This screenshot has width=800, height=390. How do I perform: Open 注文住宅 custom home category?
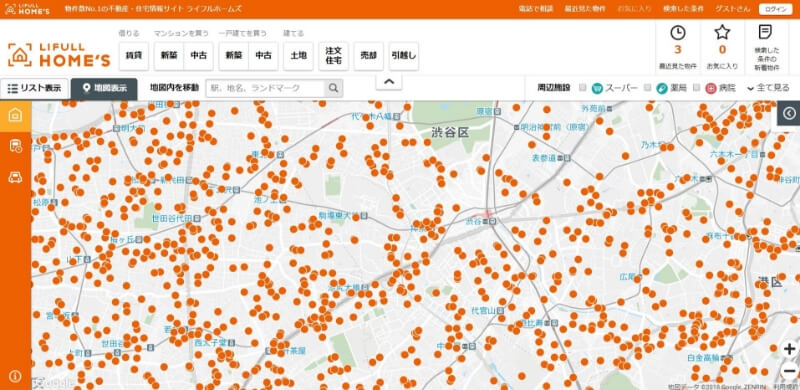[333, 56]
